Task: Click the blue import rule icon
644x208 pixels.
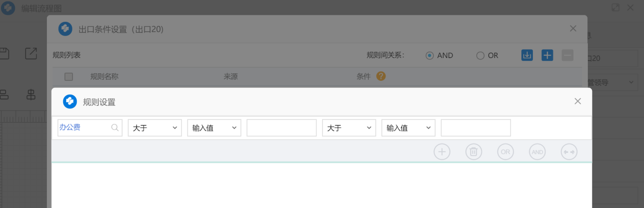Action: [x=527, y=55]
